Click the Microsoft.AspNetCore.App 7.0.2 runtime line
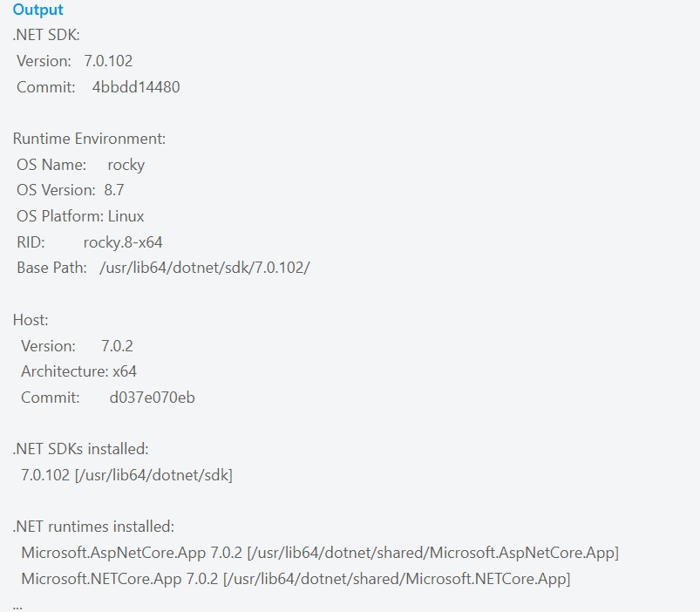This screenshot has height=612, width=700. [319, 553]
